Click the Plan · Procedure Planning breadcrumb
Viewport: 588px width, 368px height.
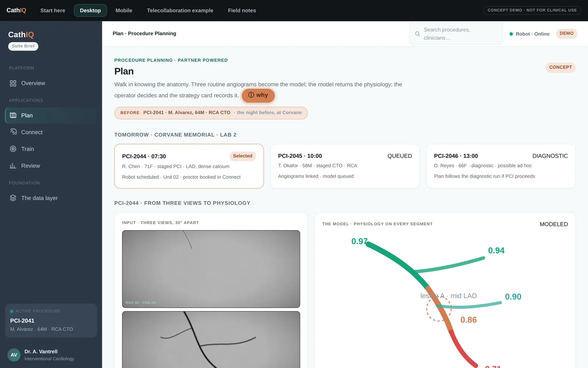click(x=144, y=33)
